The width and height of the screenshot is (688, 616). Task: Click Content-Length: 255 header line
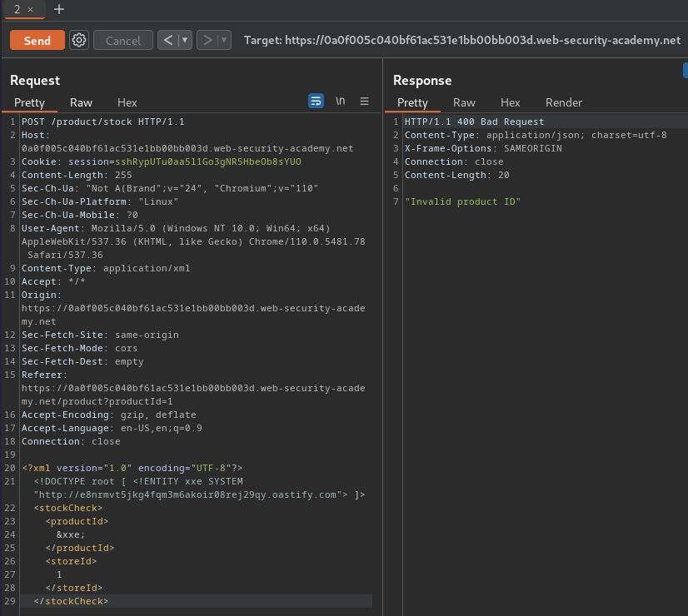pyautogui.click(x=77, y=175)
